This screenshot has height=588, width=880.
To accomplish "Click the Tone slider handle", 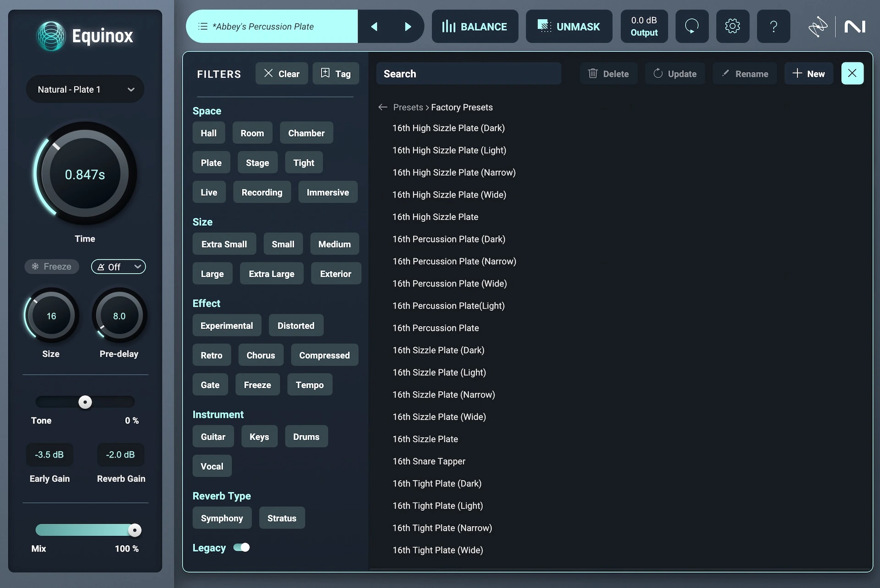I will (85, 402).
